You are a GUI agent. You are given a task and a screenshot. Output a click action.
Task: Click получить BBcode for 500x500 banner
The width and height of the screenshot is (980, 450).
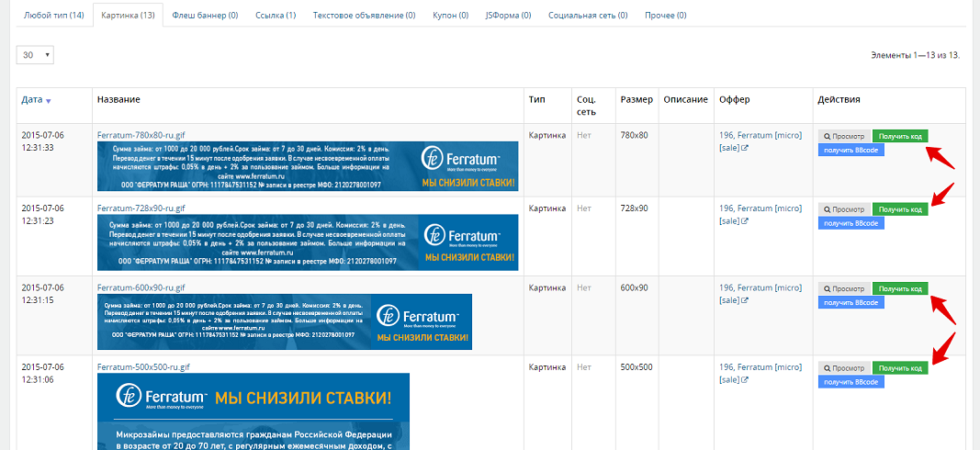(x=851, y=382)
